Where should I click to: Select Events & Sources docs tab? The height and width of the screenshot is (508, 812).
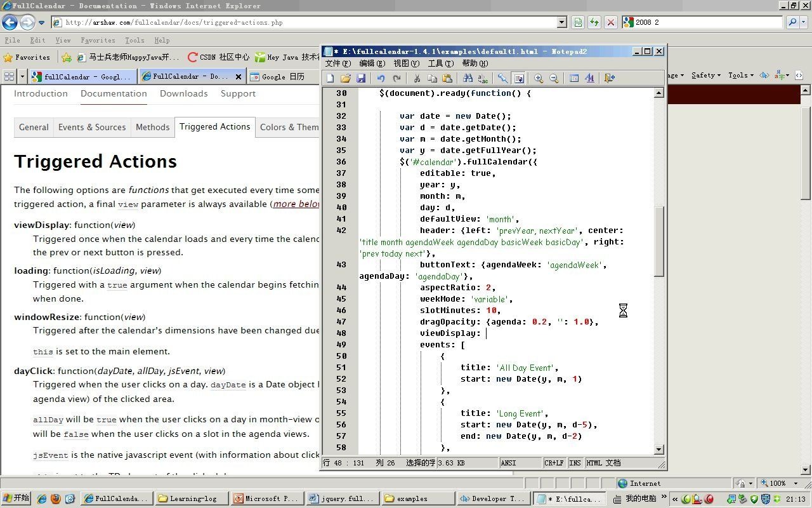(92, 127)
